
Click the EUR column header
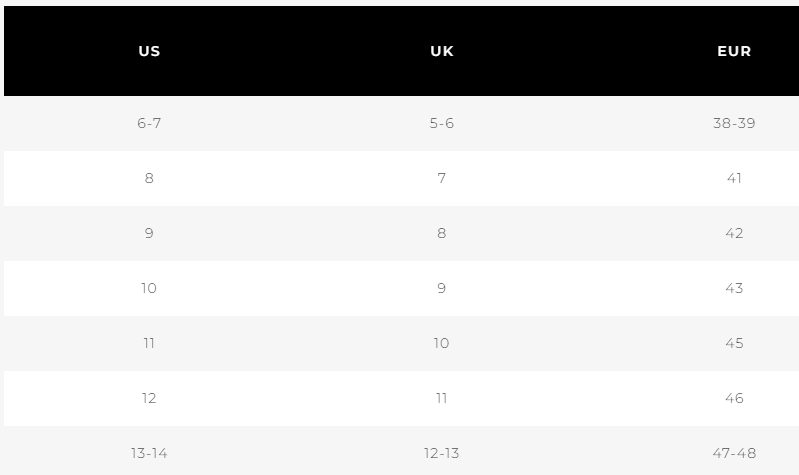(x=734, y=51)
